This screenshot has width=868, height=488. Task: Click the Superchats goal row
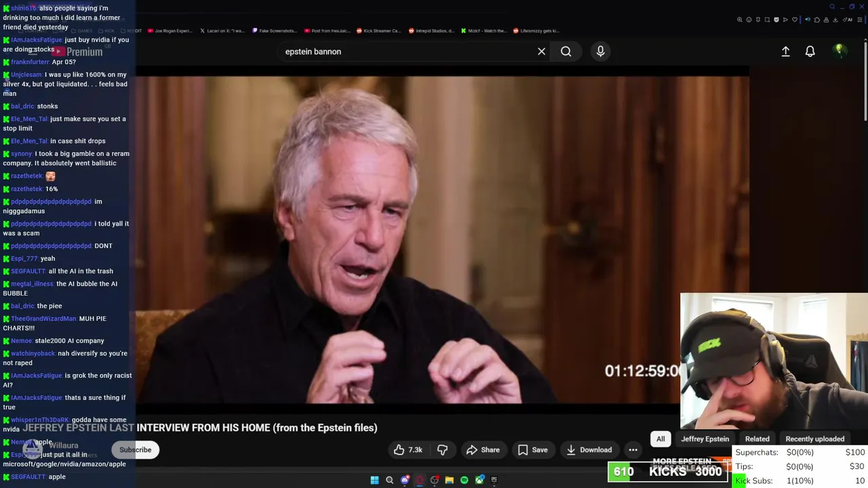click(800, 452)
